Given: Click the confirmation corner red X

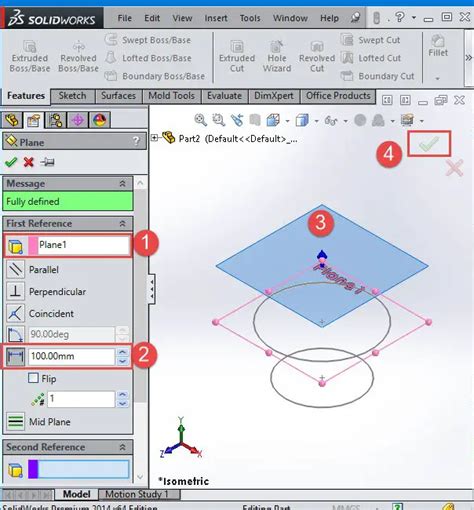Looking at the screenshot, I should pyautogui.click(x=455, y=168).
